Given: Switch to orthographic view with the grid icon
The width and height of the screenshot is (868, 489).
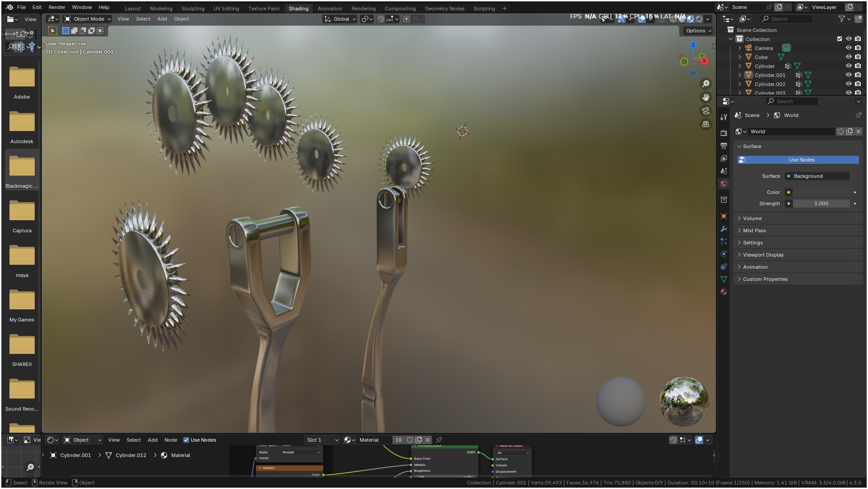Looking at the screenshot, I should tap(706, 124).
